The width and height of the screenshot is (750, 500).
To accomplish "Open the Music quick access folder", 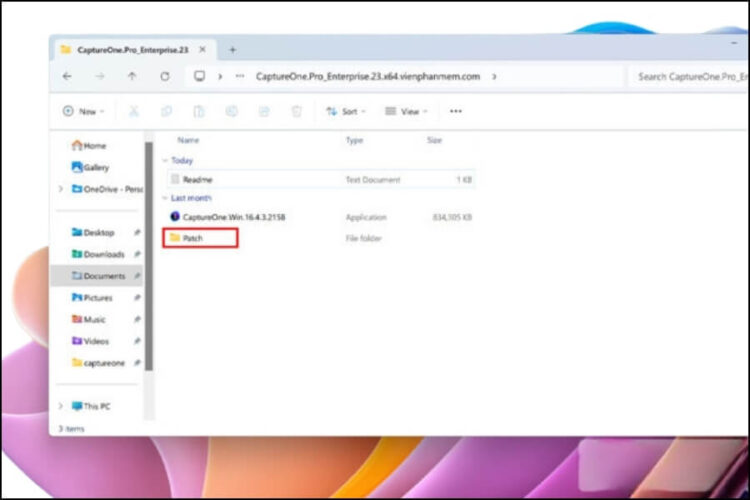I will click(88, 319).
